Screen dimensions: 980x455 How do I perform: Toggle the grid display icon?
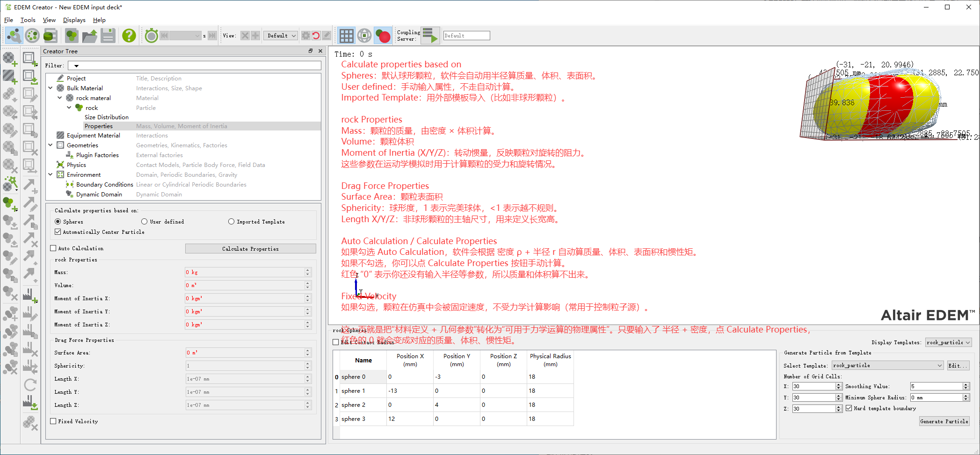coord(346,36)
